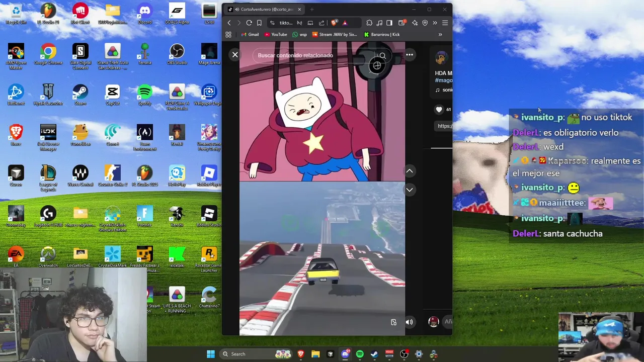Image resolution: width=644 pixels, height=362 pixels.
Task: Select the CapCut desktop icon
Action: coord(113,95)
